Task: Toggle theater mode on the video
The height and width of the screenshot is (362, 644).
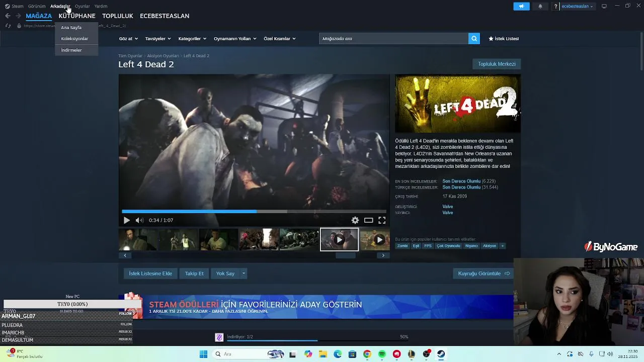Action: [x=369, y=220]
